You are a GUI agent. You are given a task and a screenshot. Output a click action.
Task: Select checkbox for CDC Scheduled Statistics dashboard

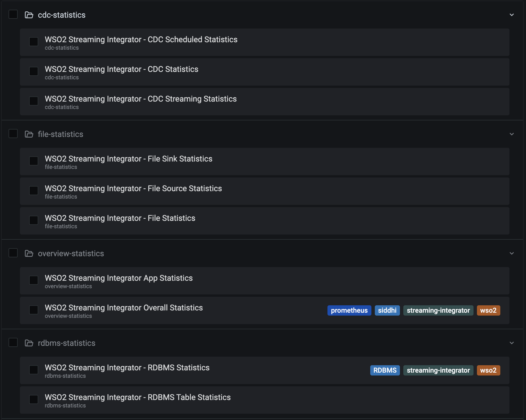(x=34, y=42)
